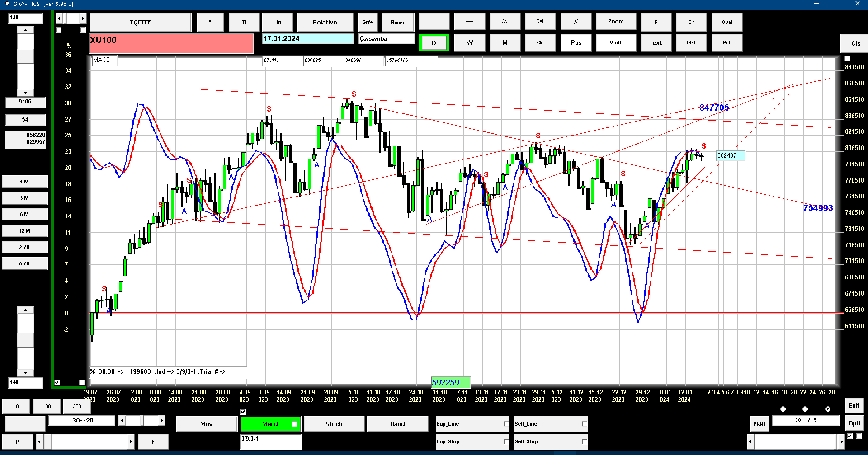Screen dimensions: 868x455
Task: Click the EQUITY button
Action: pyautogui.click(x=140, y=22)
